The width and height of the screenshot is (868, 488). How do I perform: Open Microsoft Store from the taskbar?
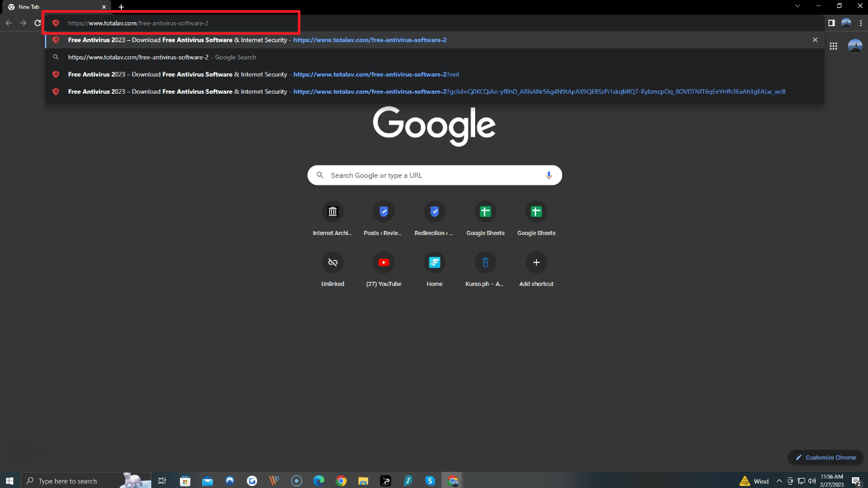click(185, 481)
